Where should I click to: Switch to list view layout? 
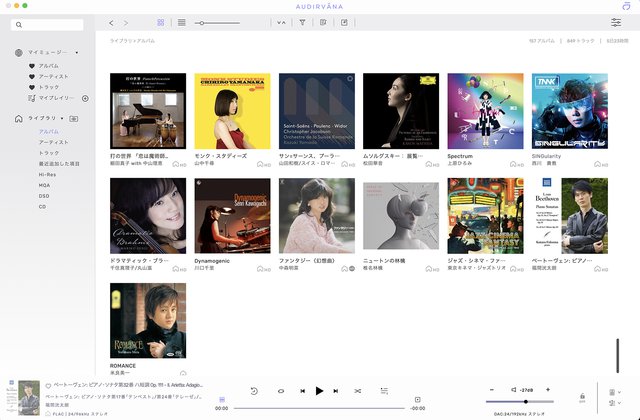(x=181, y=22)
